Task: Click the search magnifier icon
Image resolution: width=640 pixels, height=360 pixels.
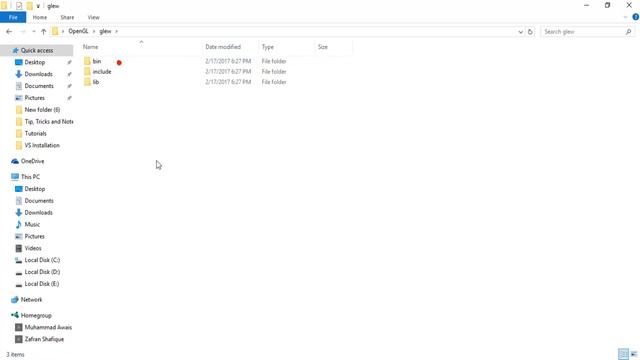Action: tap(629, 32)
